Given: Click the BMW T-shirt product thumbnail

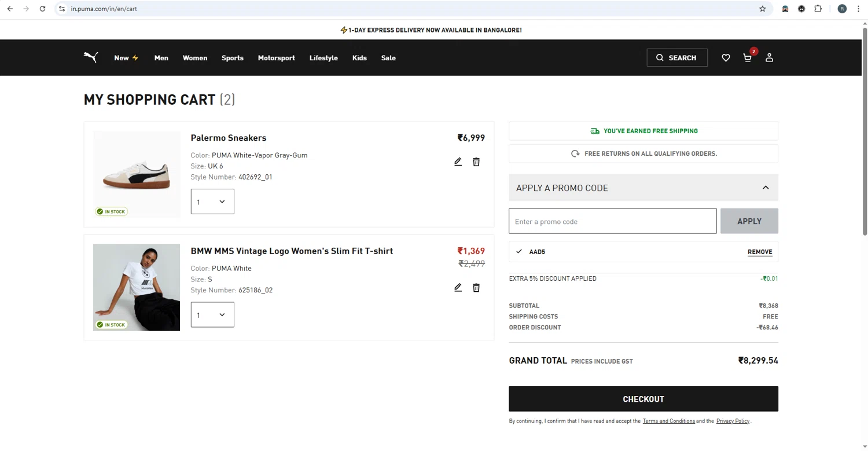Looking at the screenshot, I should point(137,287).
